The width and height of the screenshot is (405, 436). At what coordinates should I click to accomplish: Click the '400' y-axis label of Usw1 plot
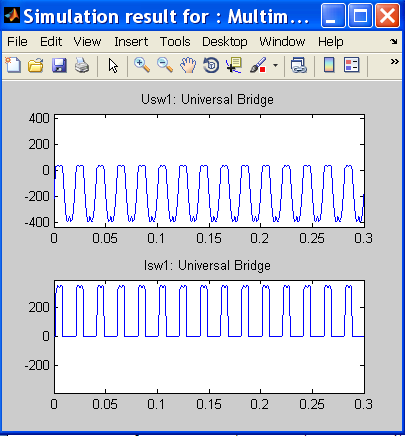point(39,118)
